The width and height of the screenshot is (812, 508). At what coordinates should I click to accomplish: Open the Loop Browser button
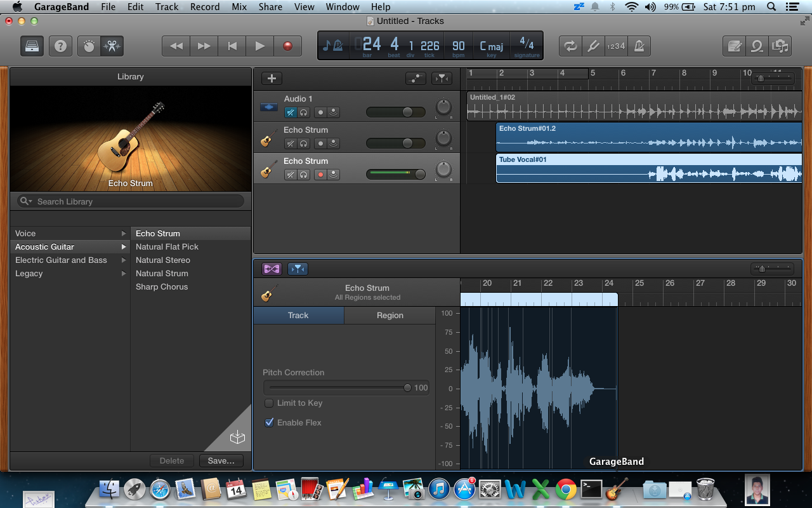757,46
